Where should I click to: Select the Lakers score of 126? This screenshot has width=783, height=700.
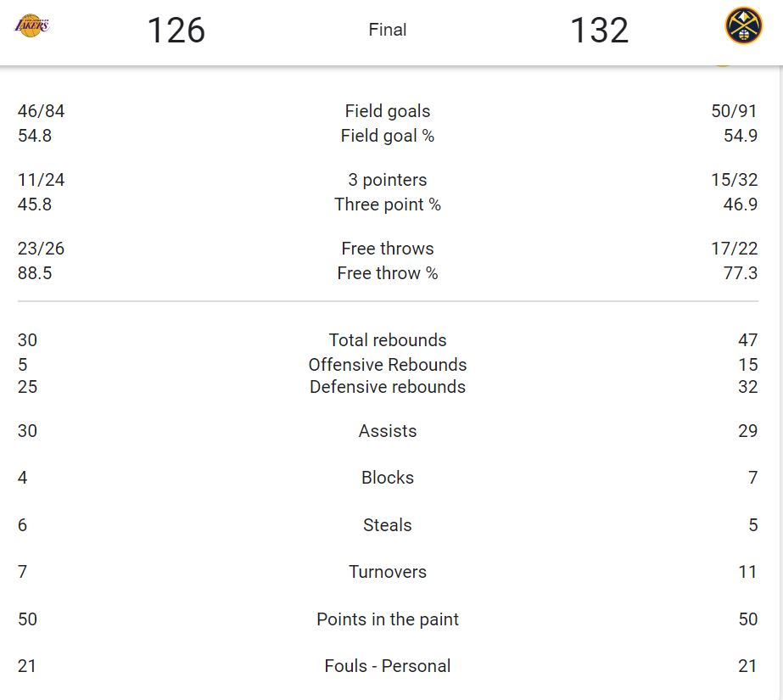(176, 31)
